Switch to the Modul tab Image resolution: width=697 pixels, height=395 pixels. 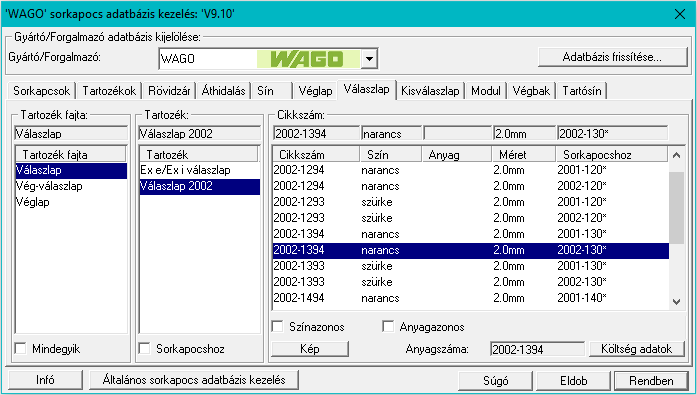coord(485,91)
